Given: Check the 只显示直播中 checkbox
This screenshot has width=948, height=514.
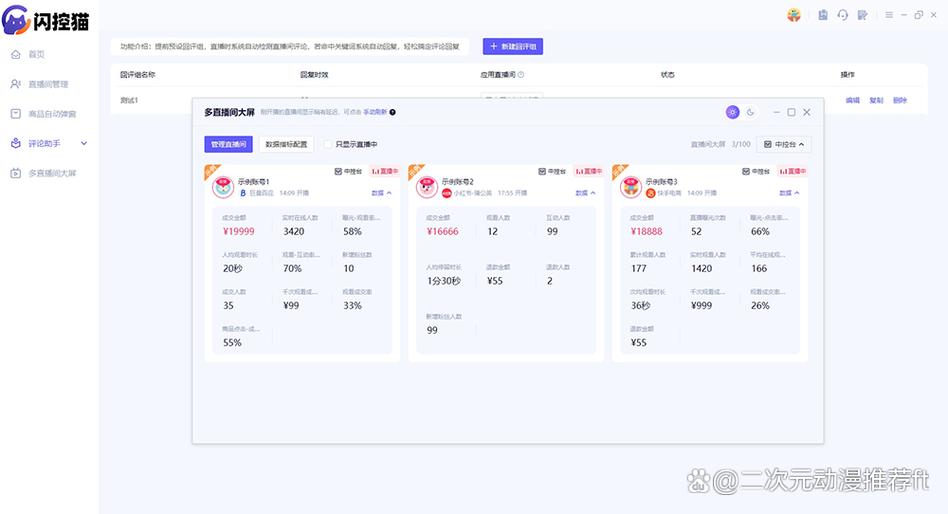Looking at the screenshot, I should pos(328,145).
